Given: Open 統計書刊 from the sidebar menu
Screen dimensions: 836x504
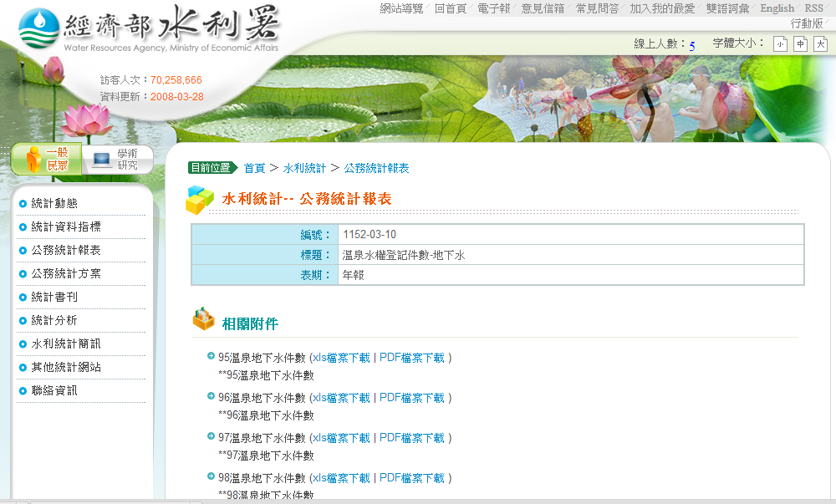Looking at the screenshot, I should point(54,297).
